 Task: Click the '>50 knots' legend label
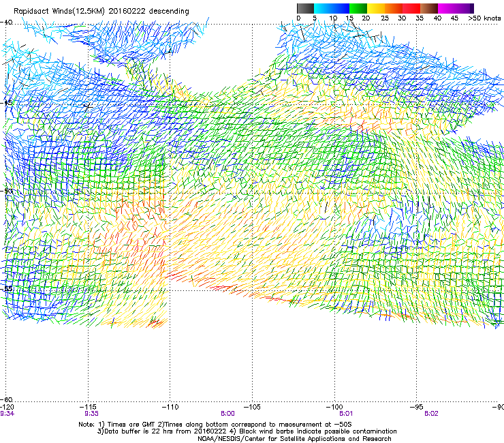(x=484, y=18)
